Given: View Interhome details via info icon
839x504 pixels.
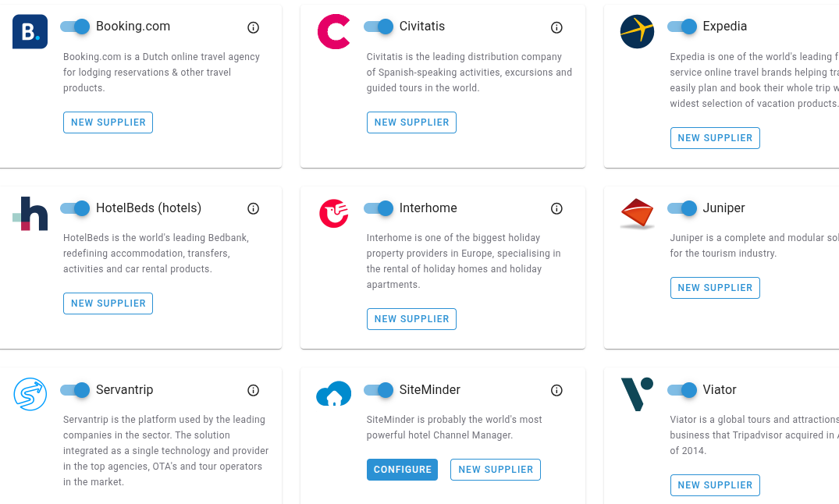Looking at the screenshot, I should point(556,208).
